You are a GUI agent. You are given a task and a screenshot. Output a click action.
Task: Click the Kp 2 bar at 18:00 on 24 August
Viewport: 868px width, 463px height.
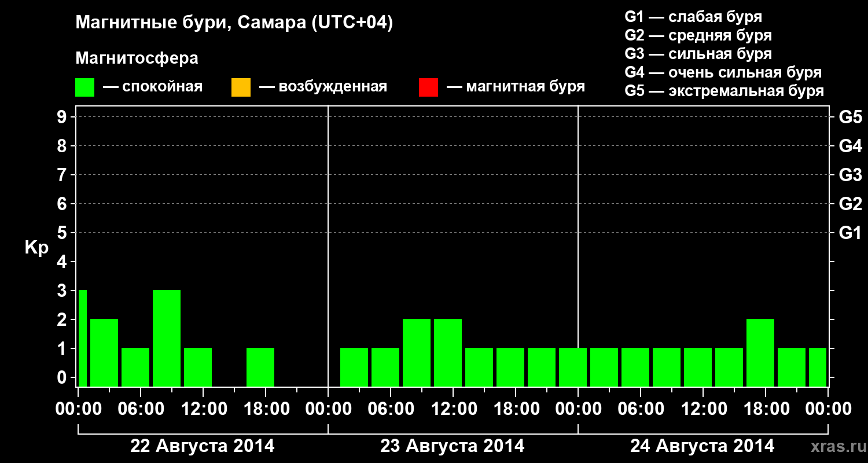click(x=760, y=352)
